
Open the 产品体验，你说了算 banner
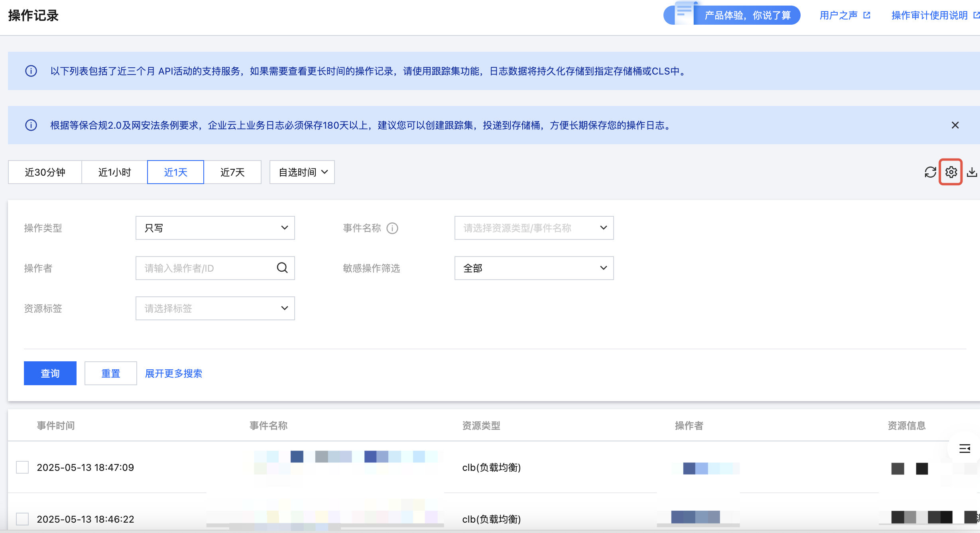pos(732,15)
